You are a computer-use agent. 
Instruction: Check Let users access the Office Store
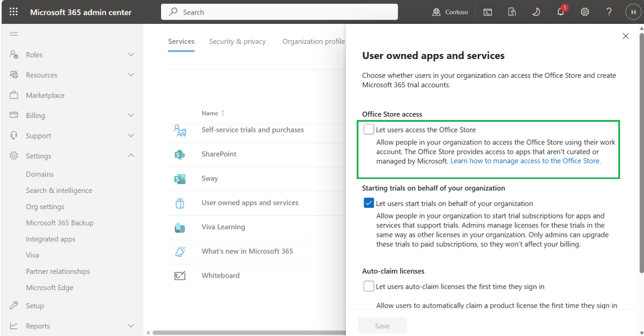coord(369,129)
